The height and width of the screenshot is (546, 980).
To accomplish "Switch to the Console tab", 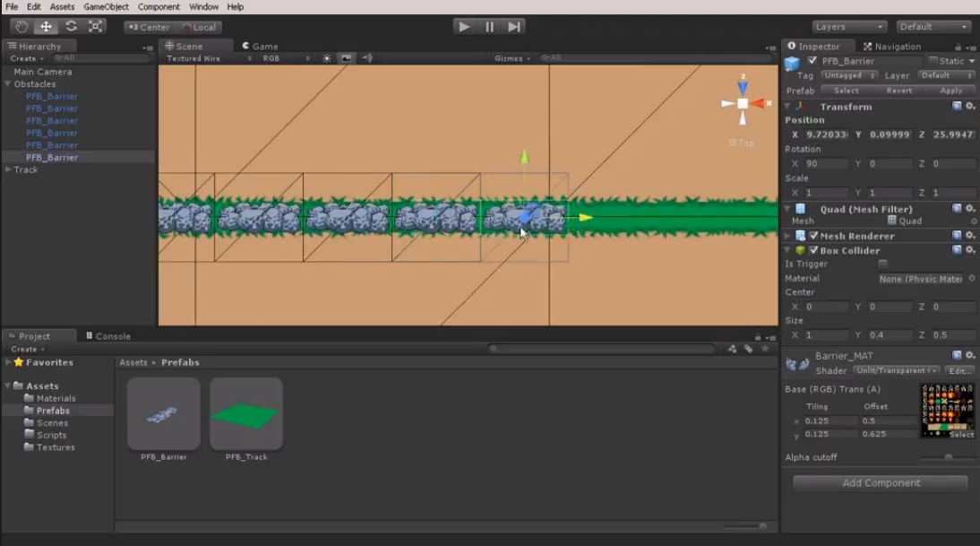I will click(108, 336).
